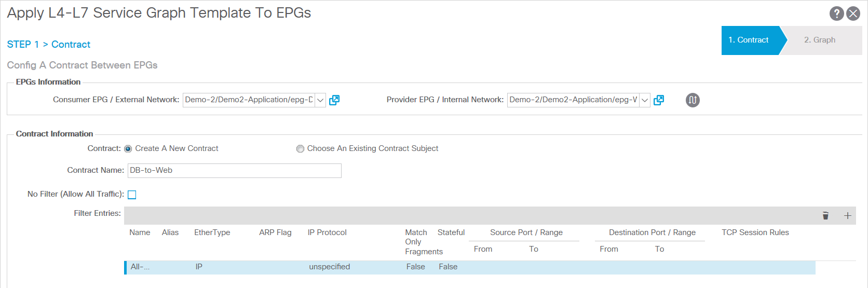Click the EtherType column header
The height and width of the screenshot is (288, 868).
coord(212,232)
